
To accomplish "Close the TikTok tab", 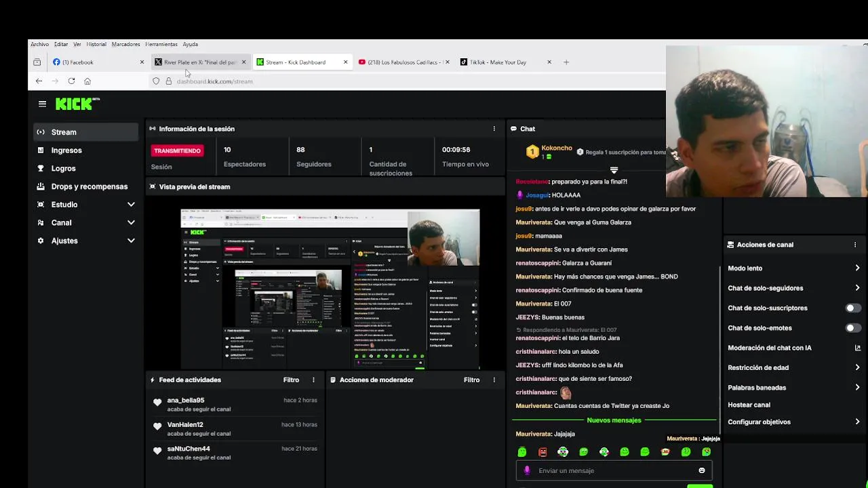I will tap(549, 62).
